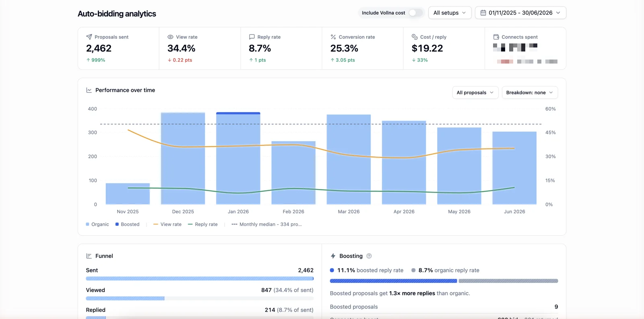Open the date range picker 01/11/2025 - 30/06/2026
This screenshot has height=319, width=644.
click(520, 13)
